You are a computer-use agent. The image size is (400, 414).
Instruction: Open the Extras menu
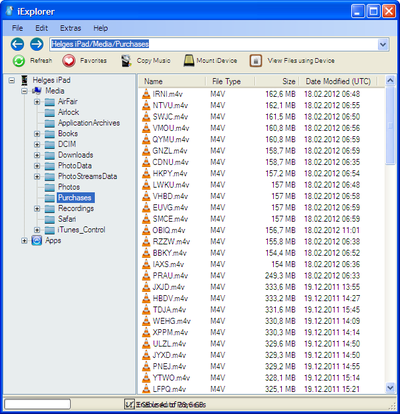click(x=70, y=28)
